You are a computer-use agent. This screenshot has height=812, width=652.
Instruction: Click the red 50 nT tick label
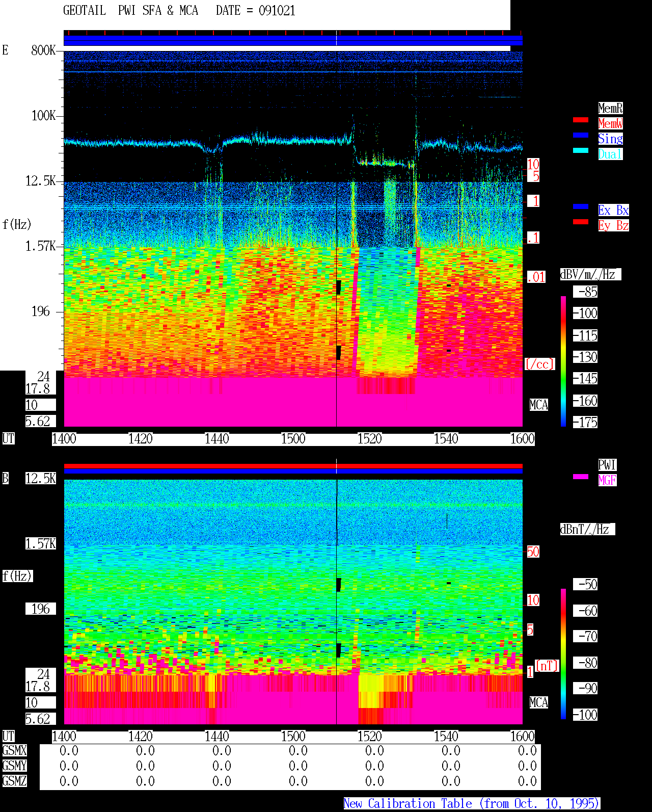point(533,552)
